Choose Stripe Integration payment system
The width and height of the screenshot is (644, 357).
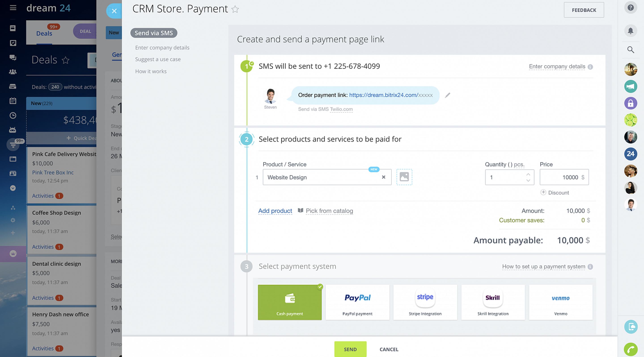point(425,302)
